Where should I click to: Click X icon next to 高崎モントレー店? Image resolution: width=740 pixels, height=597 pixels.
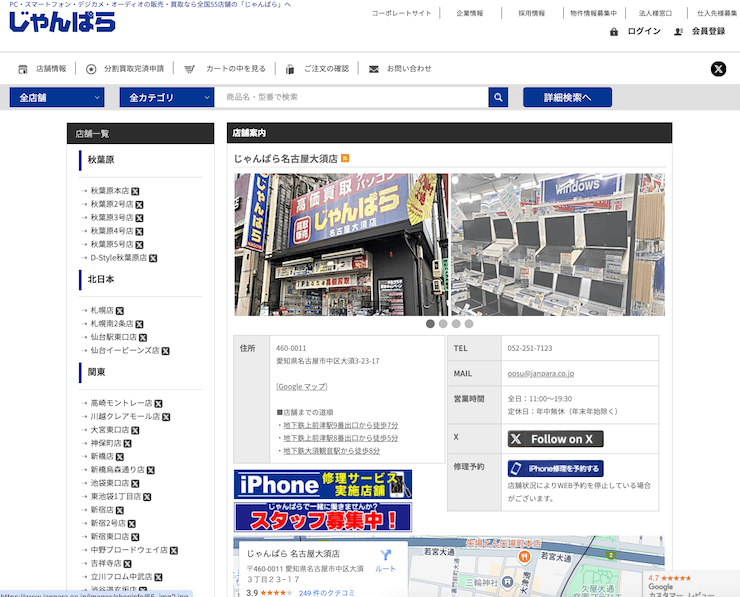(159, 404)
